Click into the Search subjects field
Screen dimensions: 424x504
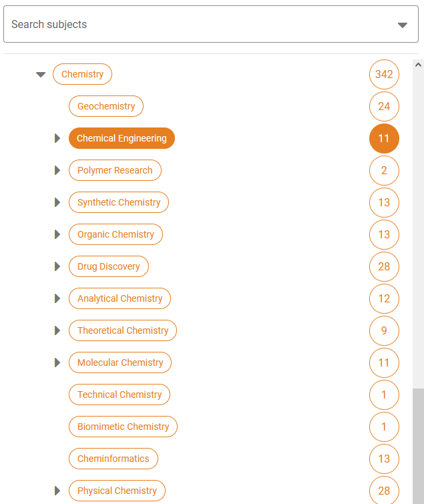[x=211, y=24]
